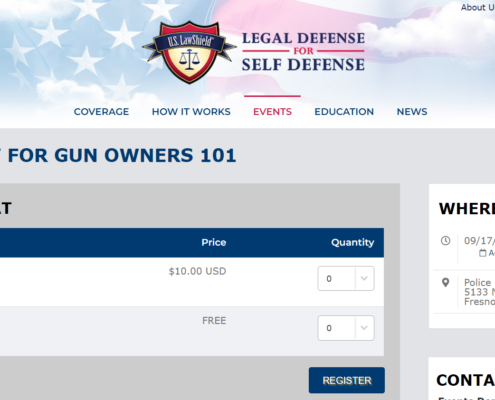Open the Education navigation item

pos(344,112)
